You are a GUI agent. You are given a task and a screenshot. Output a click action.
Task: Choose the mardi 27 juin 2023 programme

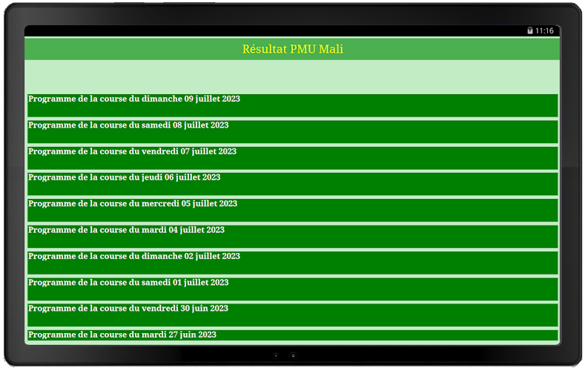pyautogui.click(x=292, y=335)
